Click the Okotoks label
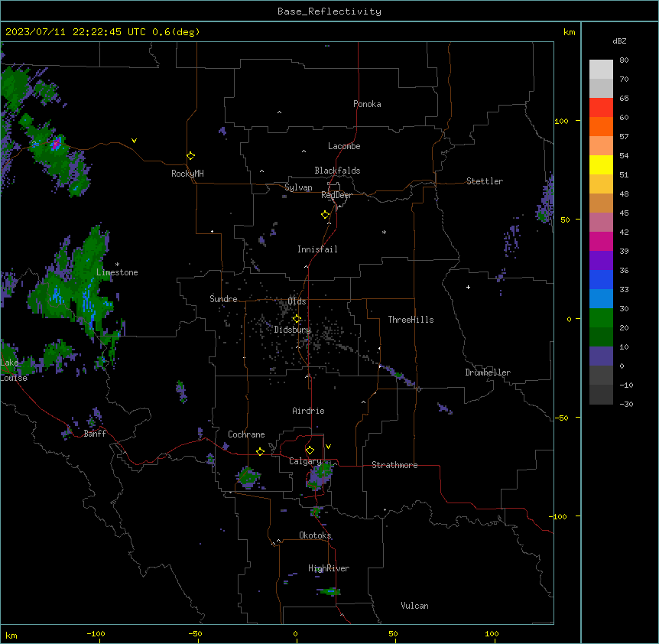Image resolution: width=659 pixels, height=644 pixels. coord(315,535)
